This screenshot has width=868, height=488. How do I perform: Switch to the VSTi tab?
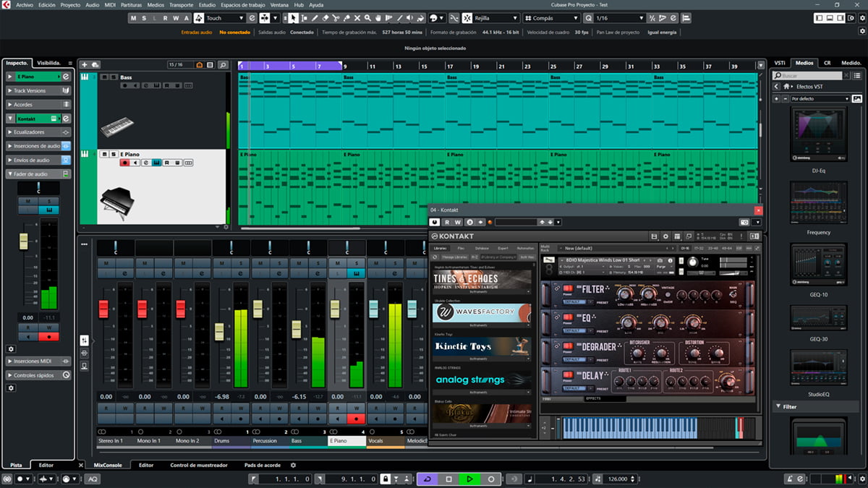tap(780, 63)
